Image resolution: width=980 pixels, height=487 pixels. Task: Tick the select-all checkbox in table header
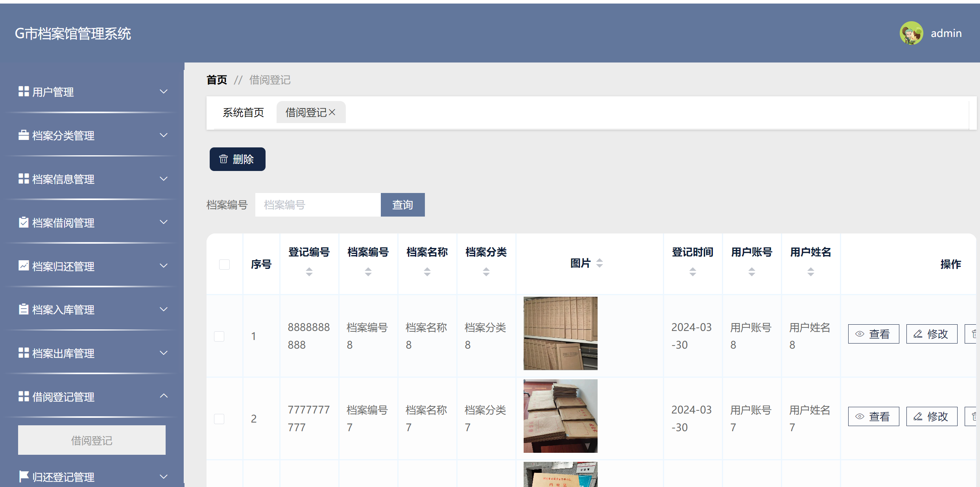pos(224,264)
